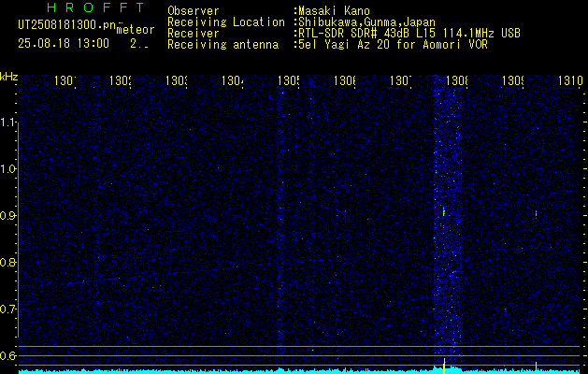Click the Receiver label

(x=194, y=34)
